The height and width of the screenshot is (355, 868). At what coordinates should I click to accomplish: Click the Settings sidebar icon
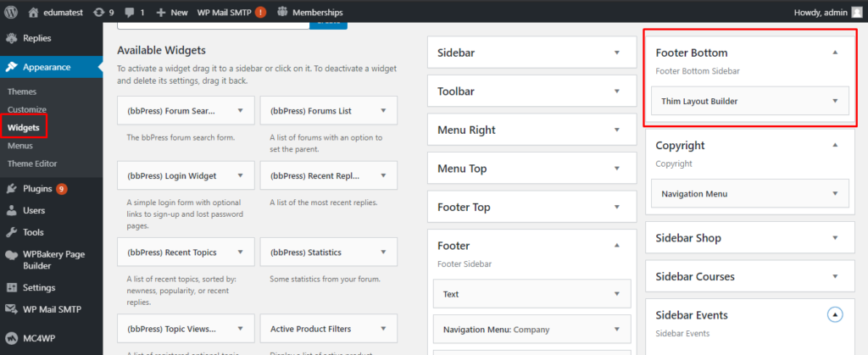[x=11, y=287]
